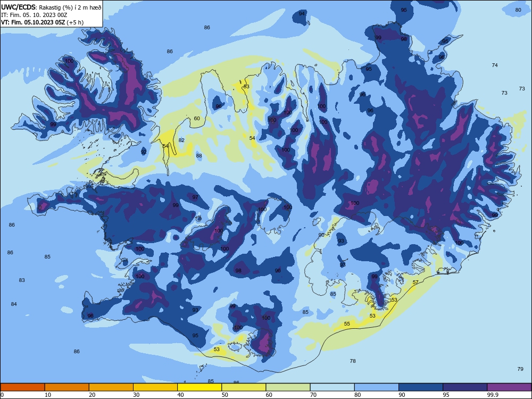Select the '97' humidity value in the west
Viewport: 532px width, 399px height.
point(195,197)
